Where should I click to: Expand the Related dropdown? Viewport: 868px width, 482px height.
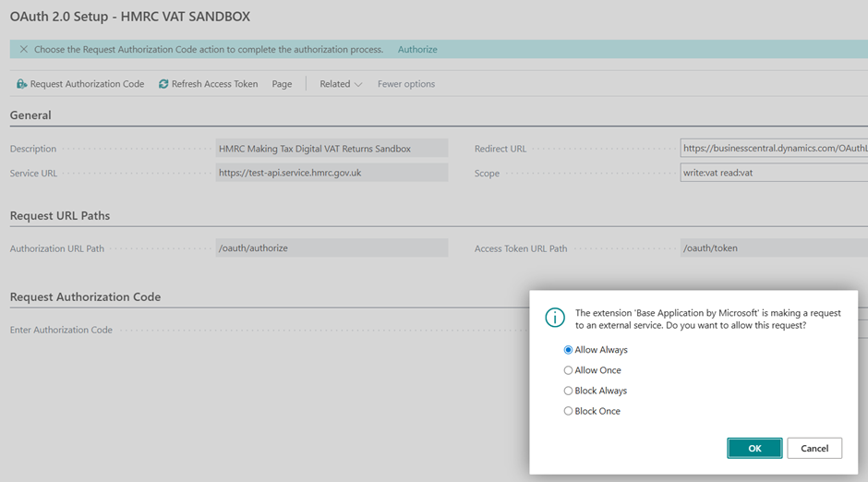point(341,83)
